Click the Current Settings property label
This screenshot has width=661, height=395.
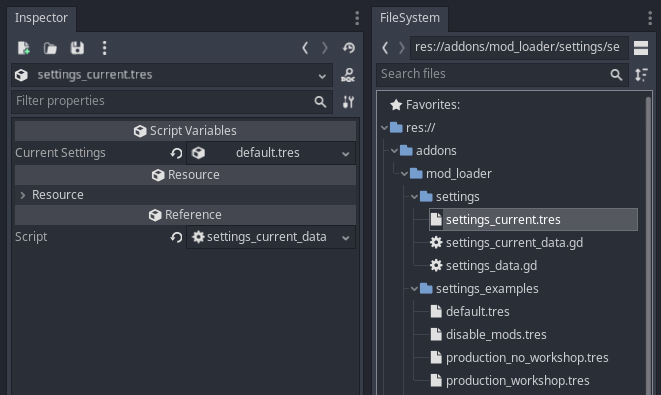(60, 153)
